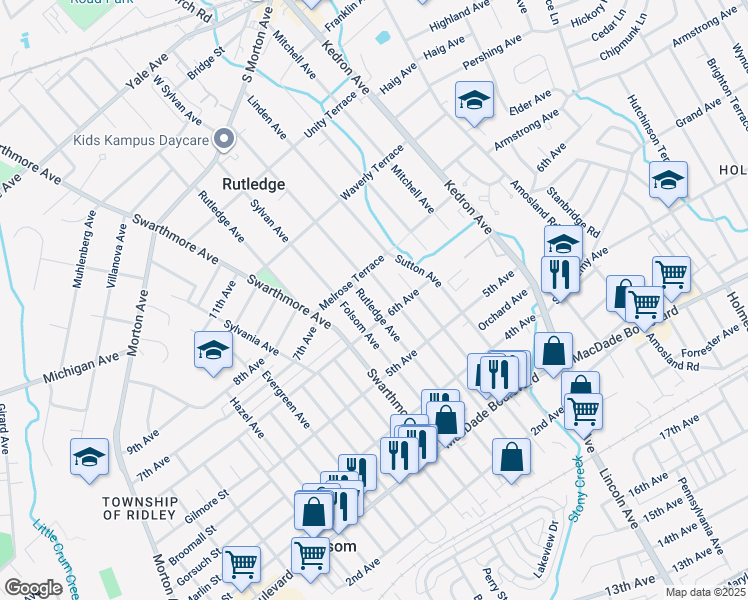Image resolution: width=748 pixels, height=600 pixels.
Task: Click the Google logo in the corner
Action: click(x=33, y=588)
